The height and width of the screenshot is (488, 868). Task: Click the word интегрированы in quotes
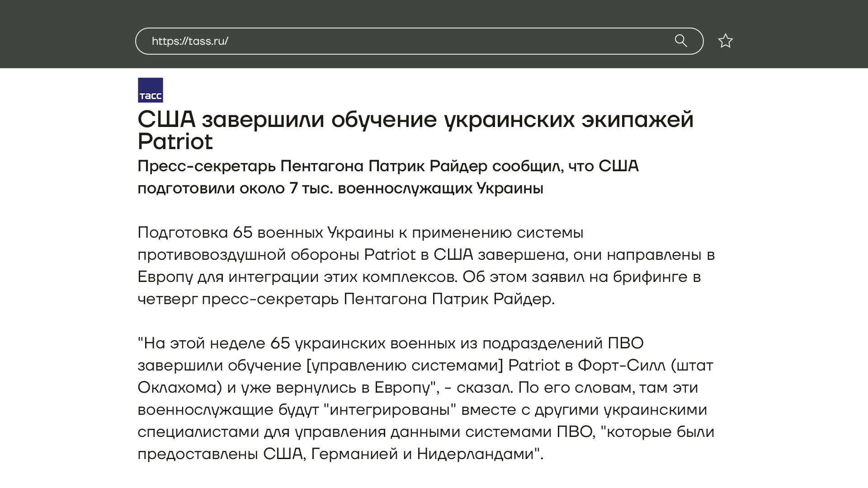[x=390, y=410]
